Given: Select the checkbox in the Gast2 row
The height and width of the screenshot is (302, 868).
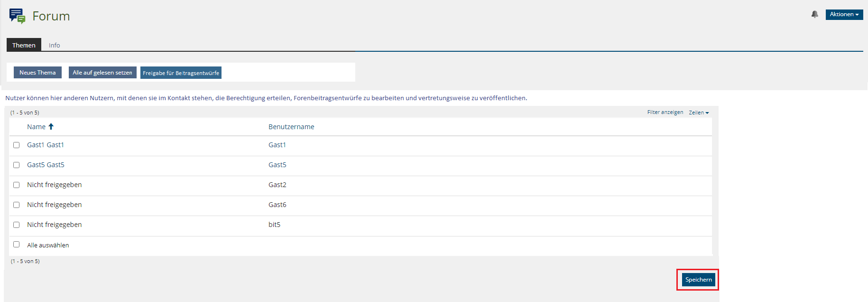Looking at the screenshot, I should click(x=17, y=185).
